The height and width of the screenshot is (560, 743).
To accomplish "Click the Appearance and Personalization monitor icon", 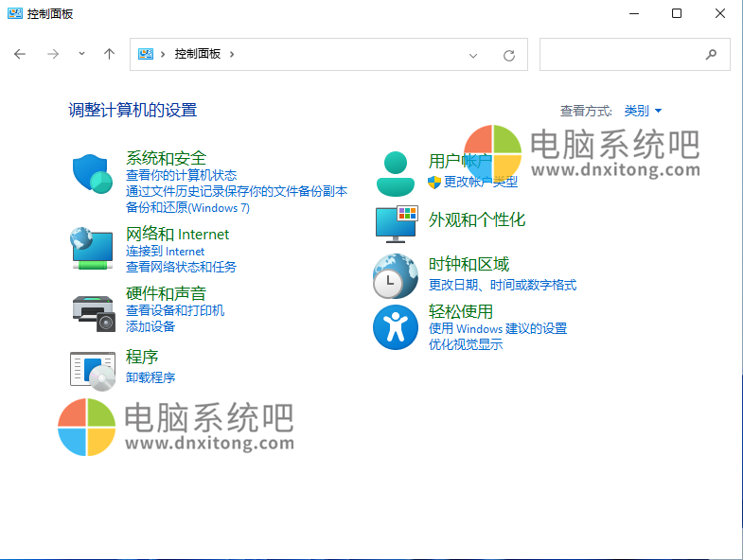I will 397,223.
